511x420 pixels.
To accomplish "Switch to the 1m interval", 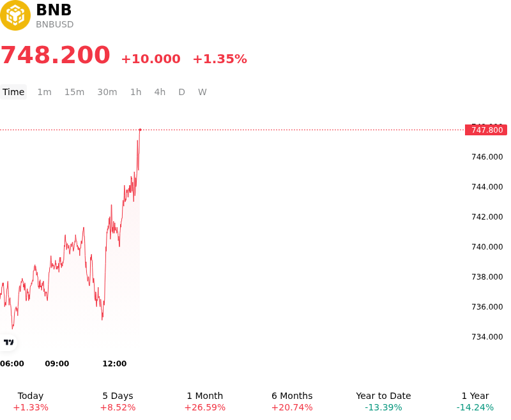I will coord(44,92).
